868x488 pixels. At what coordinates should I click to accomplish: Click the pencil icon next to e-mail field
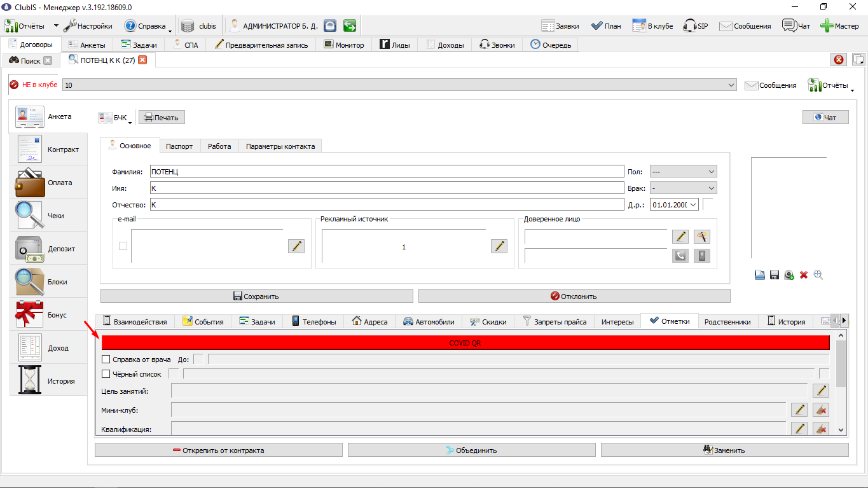296,246
